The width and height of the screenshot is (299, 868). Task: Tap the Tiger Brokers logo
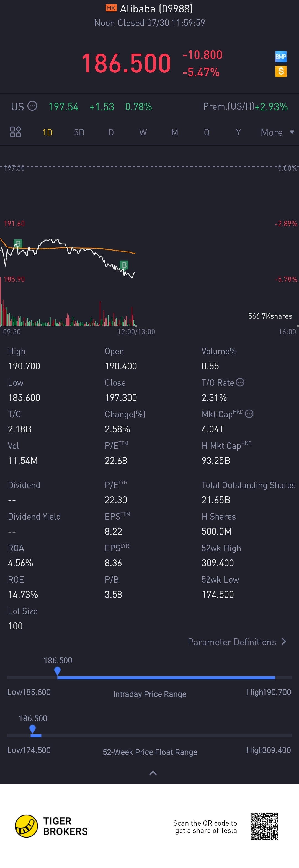pyautogui.click(x=51, y=826)
